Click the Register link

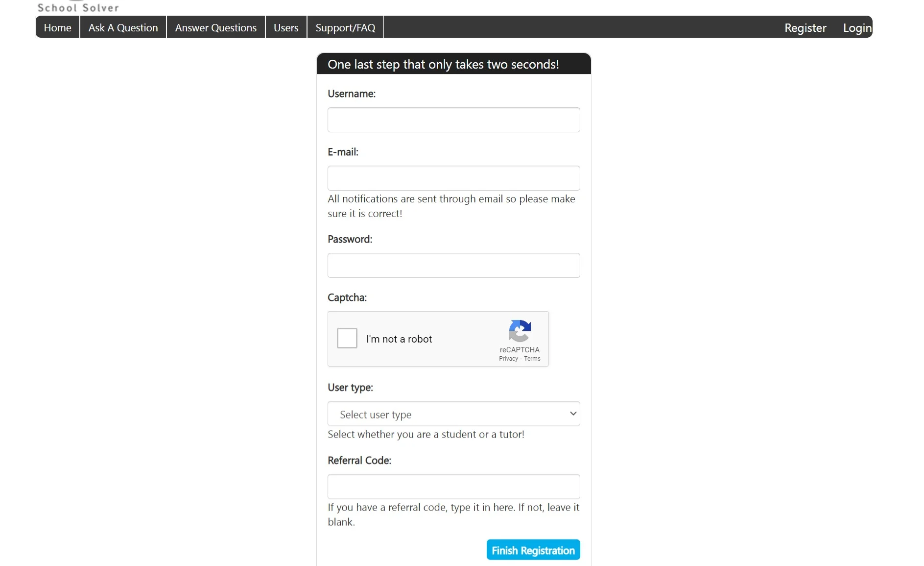click(805, 28)
